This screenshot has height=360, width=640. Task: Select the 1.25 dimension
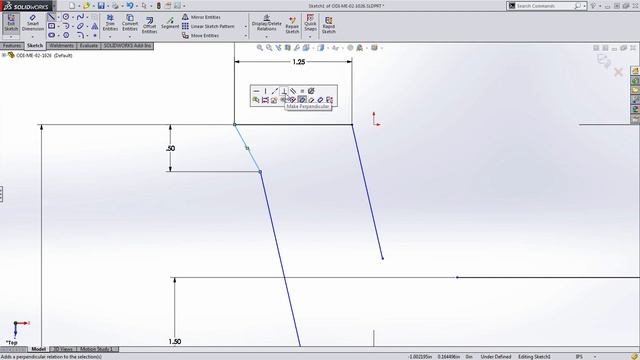(299, 62)
